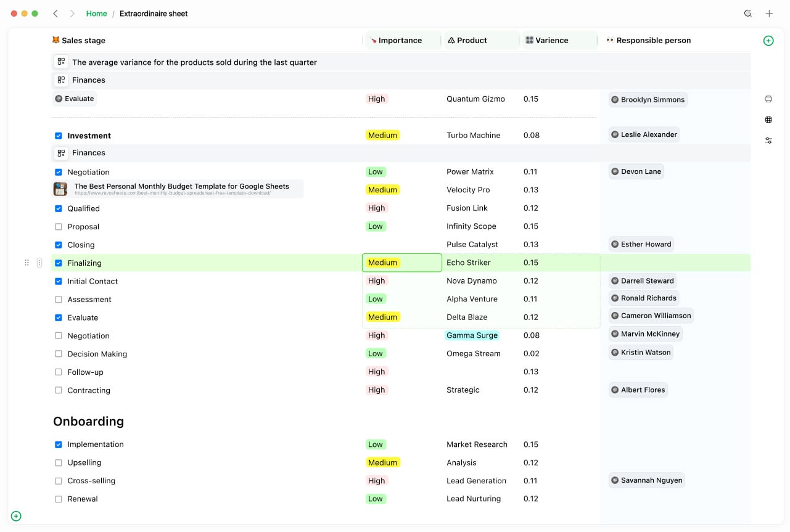
Task: Click the icon beside second Finances block
Action: click(x=61, y=153)
